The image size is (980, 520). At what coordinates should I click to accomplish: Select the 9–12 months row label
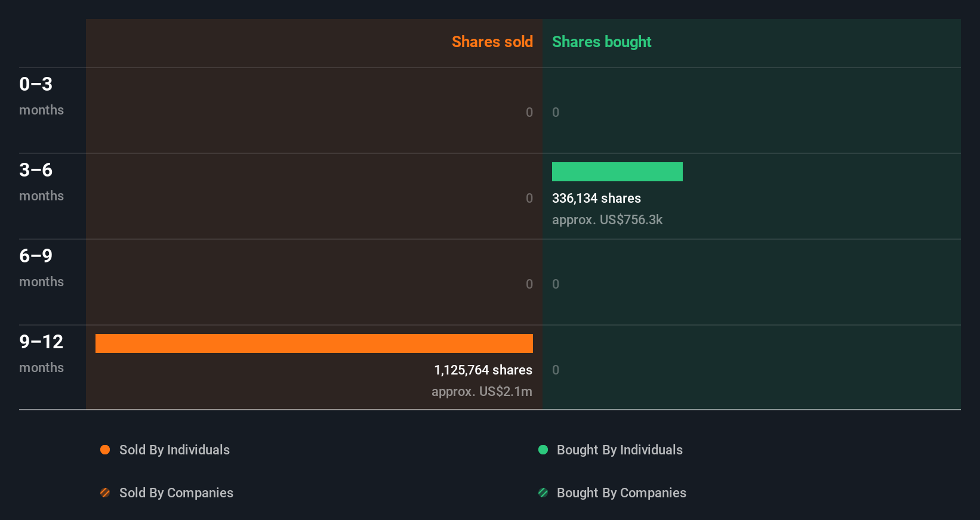point(41,353)
